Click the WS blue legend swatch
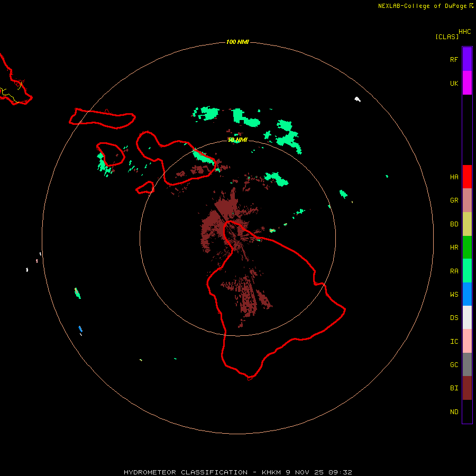 pyautogui.click(x=467, y=294)
